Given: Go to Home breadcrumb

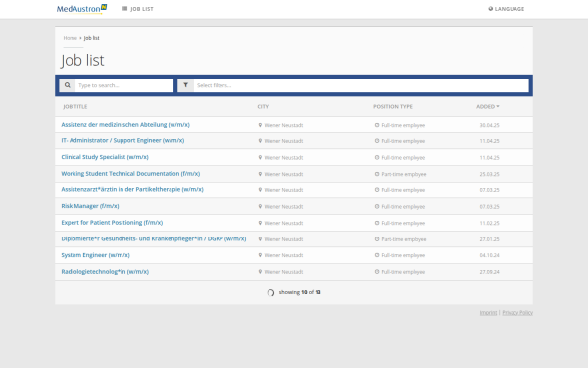Looking at the screenshot, I should pyautogui.click(x=71, y=38).
